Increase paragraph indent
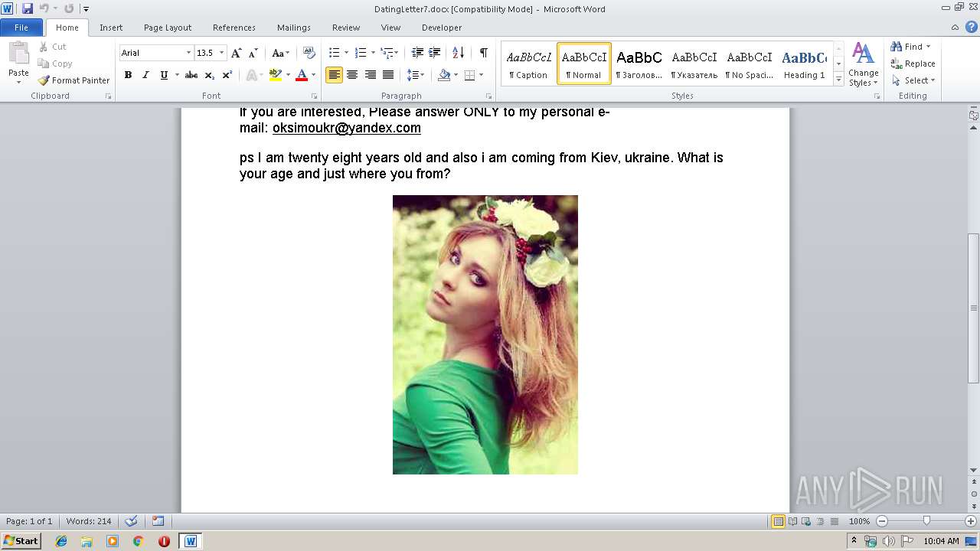980x551 pixels. 435,53
